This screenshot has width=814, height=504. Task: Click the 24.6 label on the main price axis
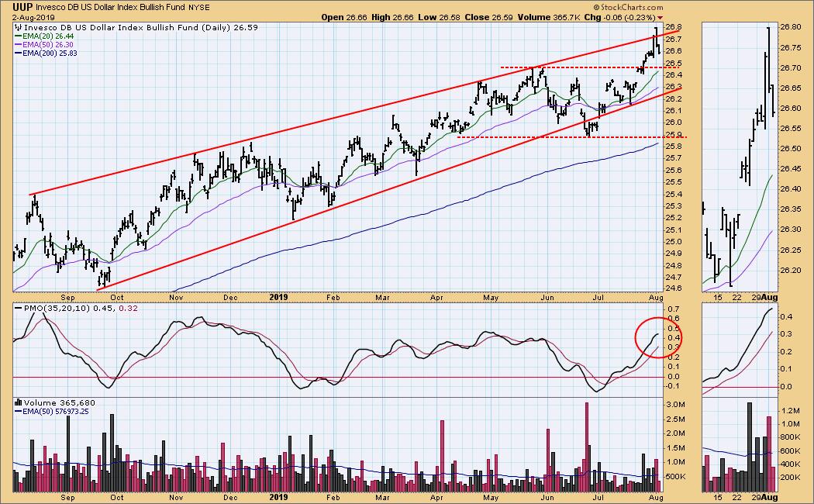click(674, 290)
